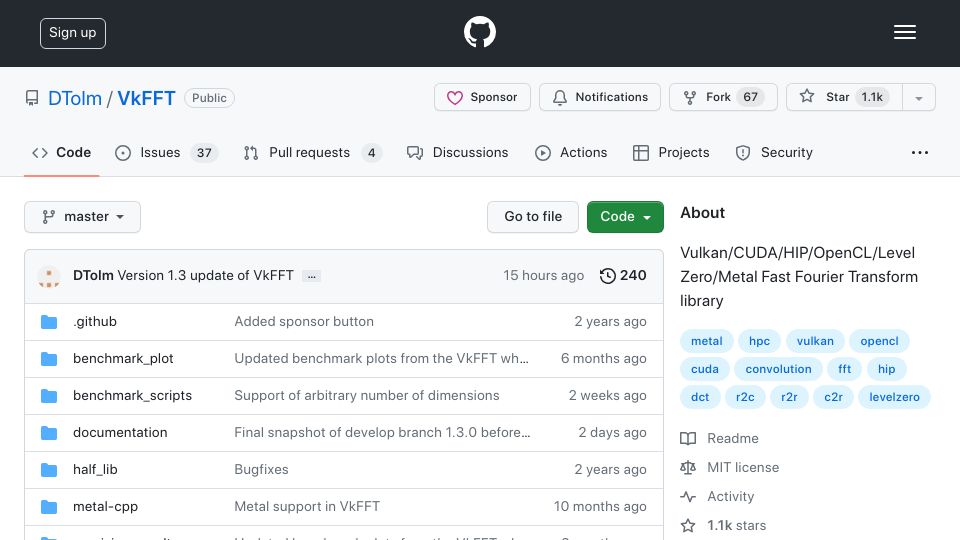Open the metal-cpp folder link
Viewport: 960px width, 540px height.
[x=105, y=506]
